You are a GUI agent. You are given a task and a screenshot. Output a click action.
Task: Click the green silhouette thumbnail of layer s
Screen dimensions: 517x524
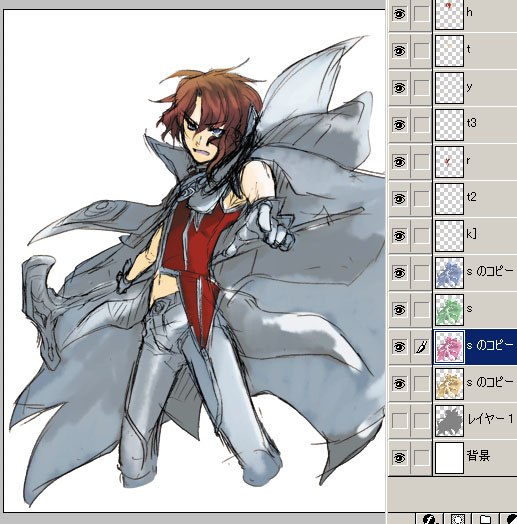(449, 310)
